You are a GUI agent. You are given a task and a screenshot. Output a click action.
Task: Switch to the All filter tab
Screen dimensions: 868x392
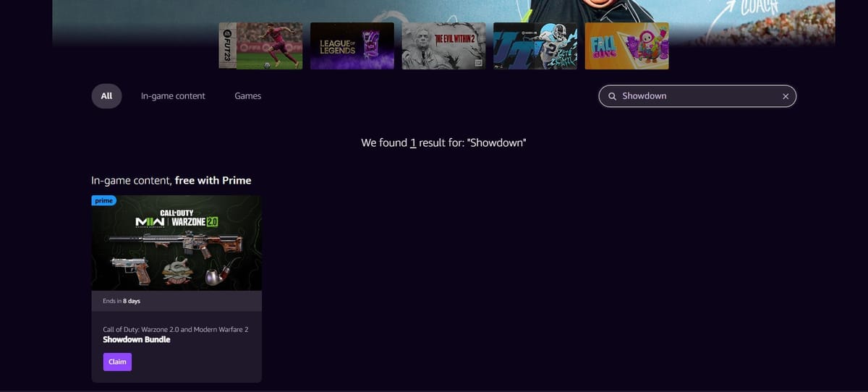[106, 96]
